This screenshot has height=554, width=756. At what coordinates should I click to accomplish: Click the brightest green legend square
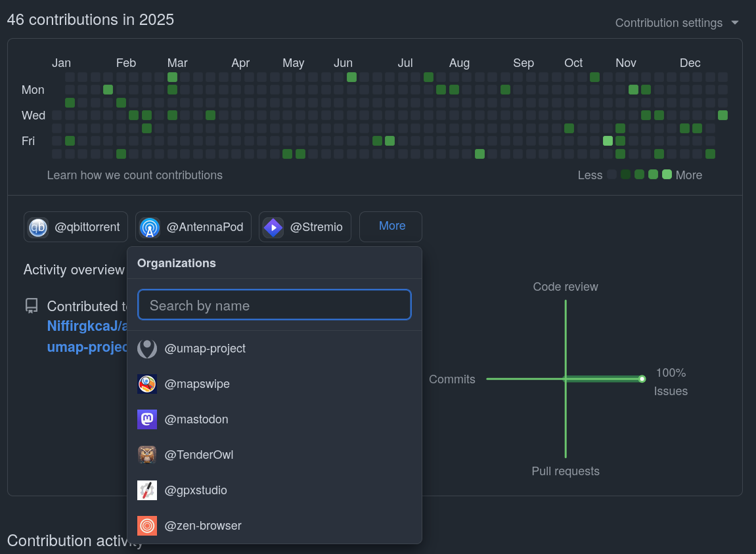[667, 175]
